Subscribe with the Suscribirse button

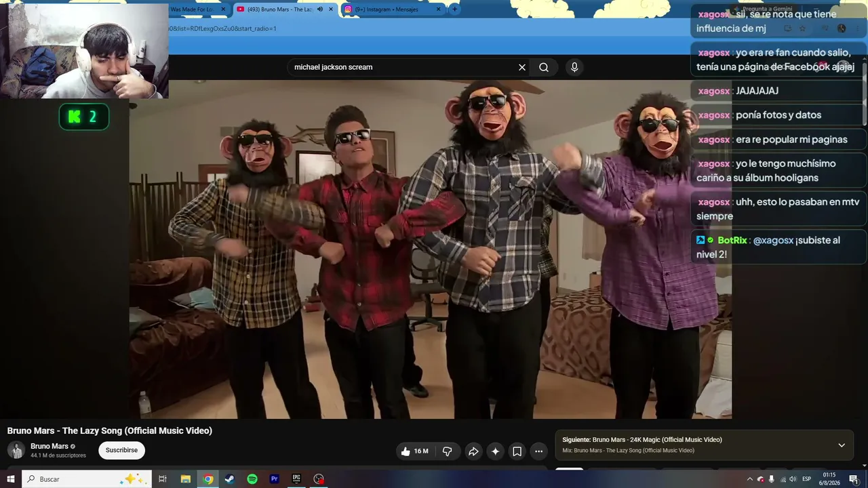coord(121,450)
